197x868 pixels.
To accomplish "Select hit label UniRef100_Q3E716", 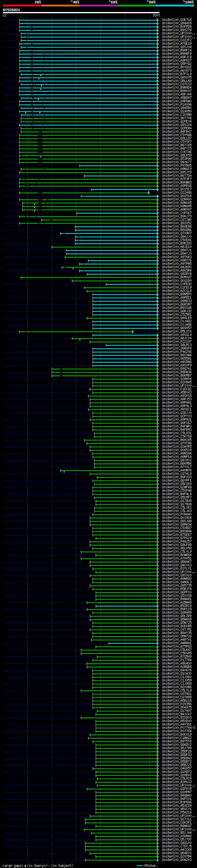I will (x=177, y=20).
